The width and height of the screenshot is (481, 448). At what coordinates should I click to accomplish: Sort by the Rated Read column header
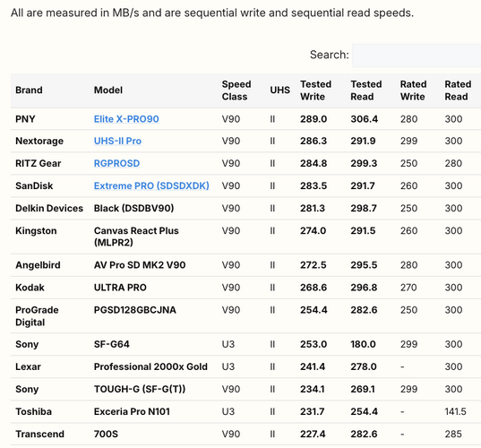coord(458,90)
